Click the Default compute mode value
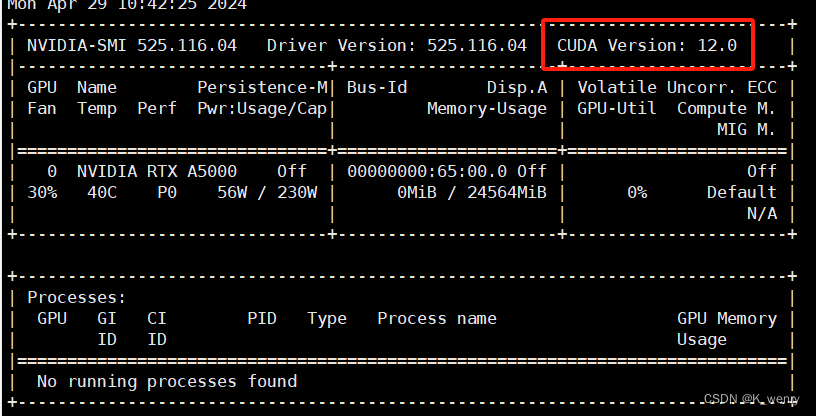Image resolution: width=816 pixels, height=416 pixels. click(741, 192)
